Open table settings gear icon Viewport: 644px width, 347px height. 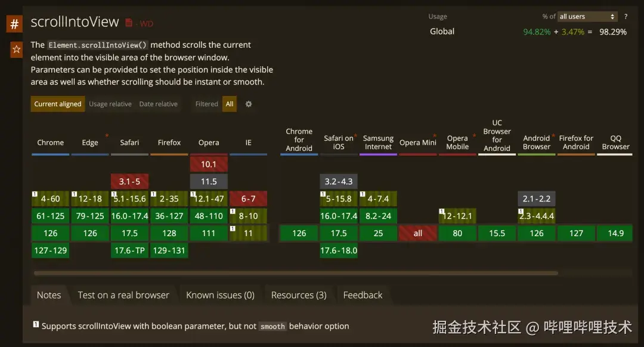pos(249,104)
